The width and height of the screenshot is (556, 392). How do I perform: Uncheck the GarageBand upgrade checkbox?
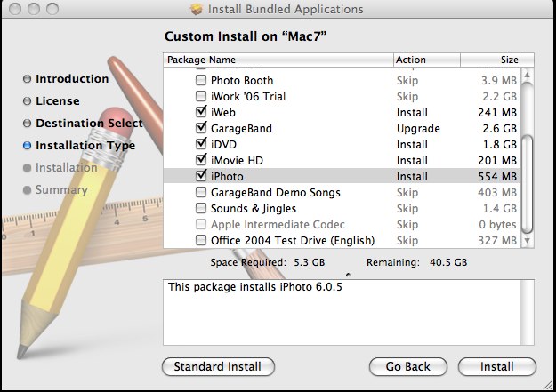(201, 127)
